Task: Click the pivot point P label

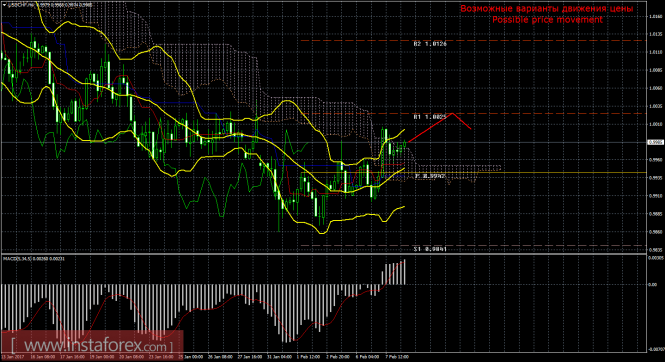Action: 430,176
